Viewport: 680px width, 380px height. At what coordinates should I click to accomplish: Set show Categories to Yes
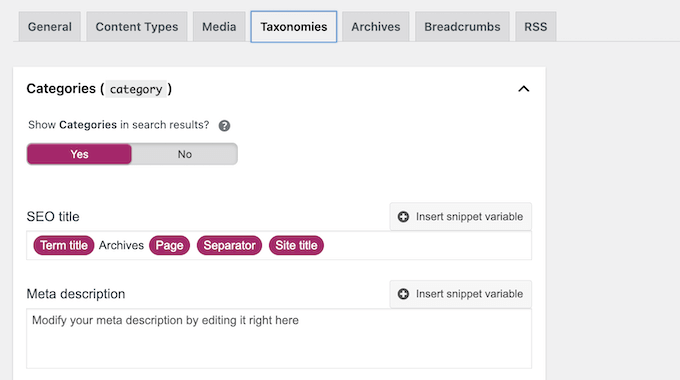pos(79,154)
